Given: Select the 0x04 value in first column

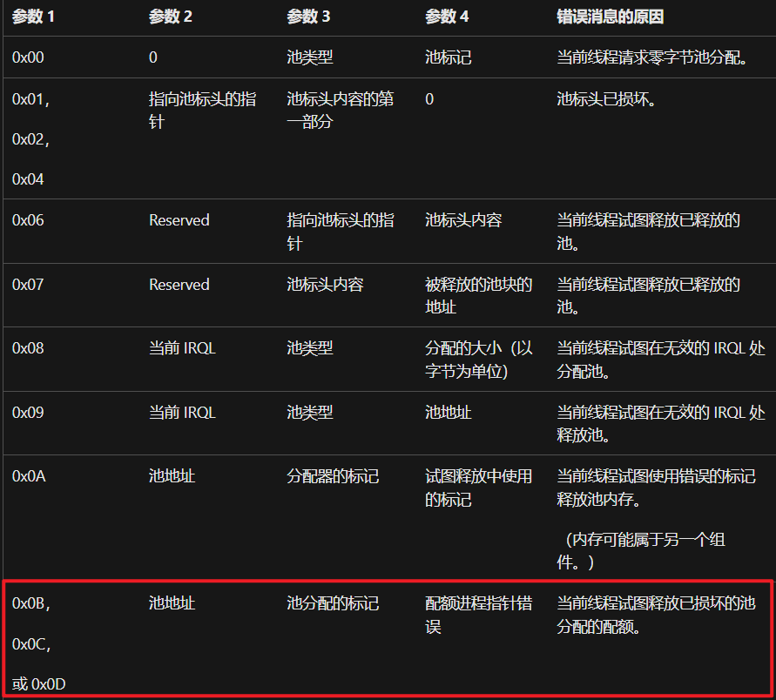Looking at the screenshot, I should point(28,179).
